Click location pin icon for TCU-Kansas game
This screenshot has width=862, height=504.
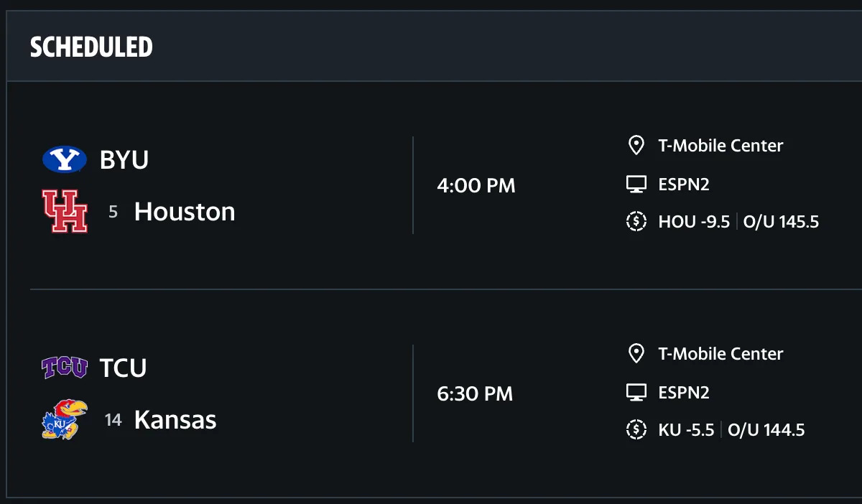pos(636,354)
